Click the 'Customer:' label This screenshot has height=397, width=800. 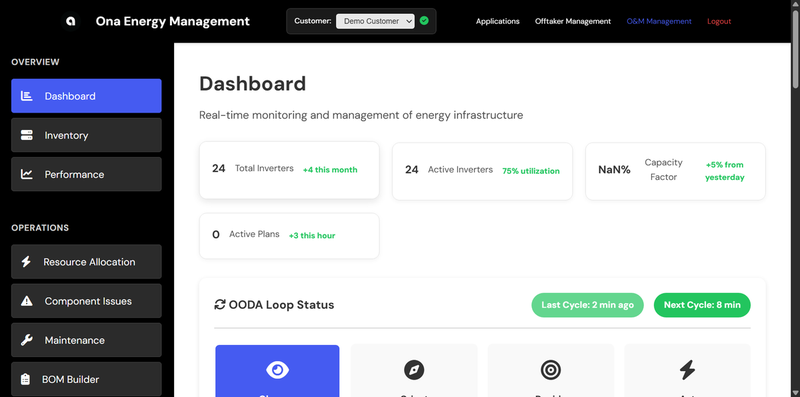point(313,21)
